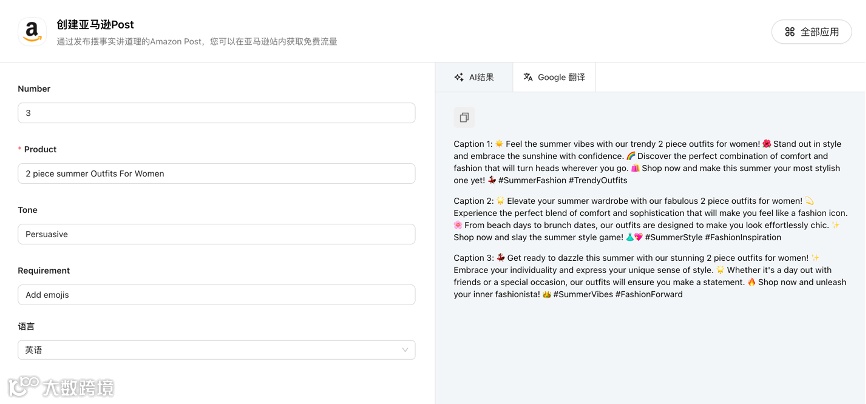Click the Amazon Post description subtitle

click(x=197, y=41)
